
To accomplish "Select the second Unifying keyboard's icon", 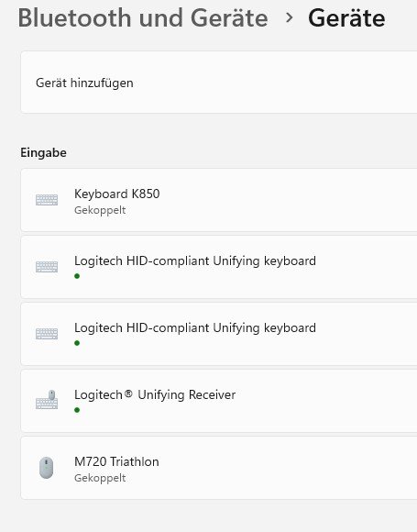I will [x=47, y=334].
